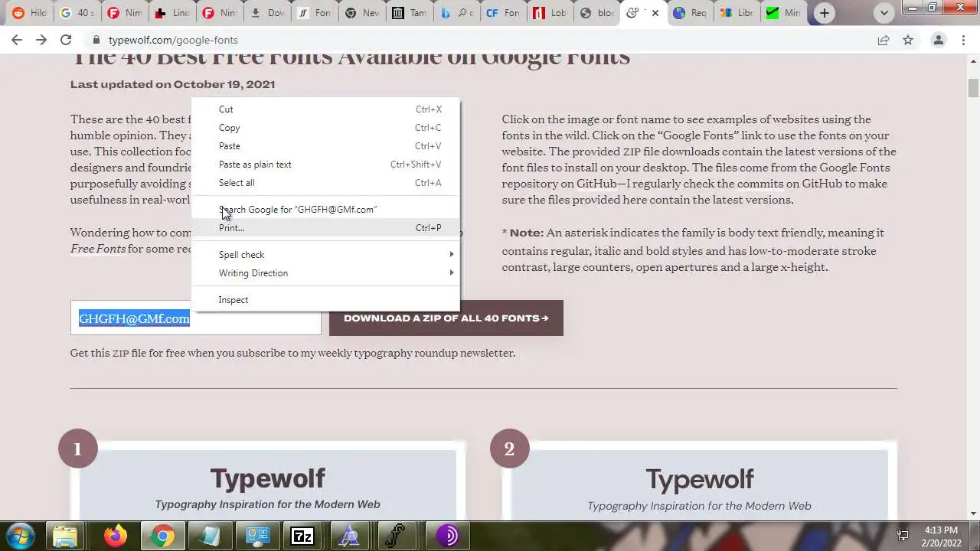Viewport: 980px width, 551px height.
Task: Switch to the 'ff Fon' tab
Action: pyautogui.click(x=315, y=13)
